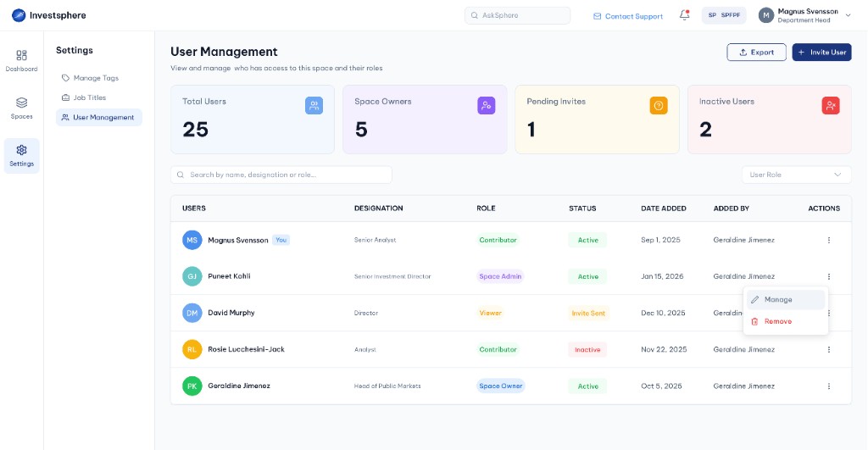
Task: Click the Manage Tags tag icon
Action: pos(65,78)
